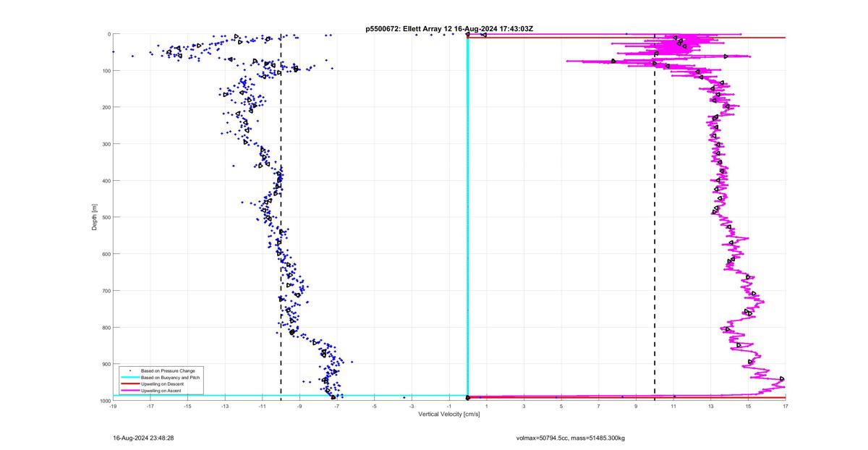Click the y-axis tick label '300'
This screenshot has height=450, width=868.
click(x=106, y=144)
